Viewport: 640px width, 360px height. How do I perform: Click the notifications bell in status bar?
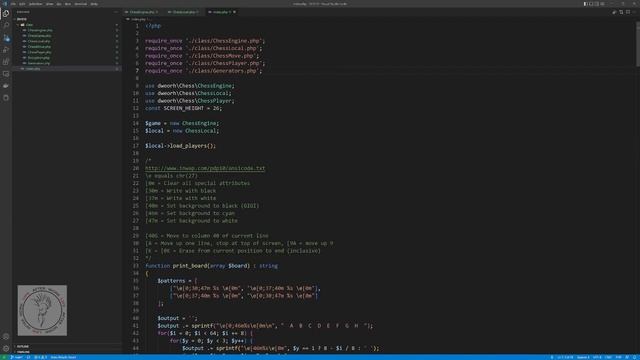(635, 357)
